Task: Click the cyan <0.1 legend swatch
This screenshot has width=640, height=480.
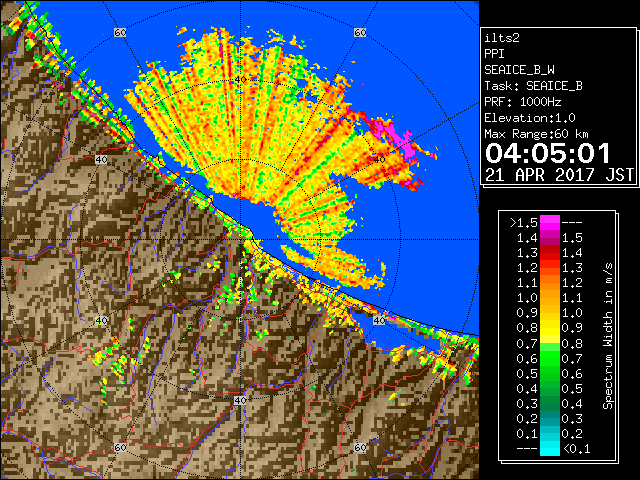Action: 550,448
